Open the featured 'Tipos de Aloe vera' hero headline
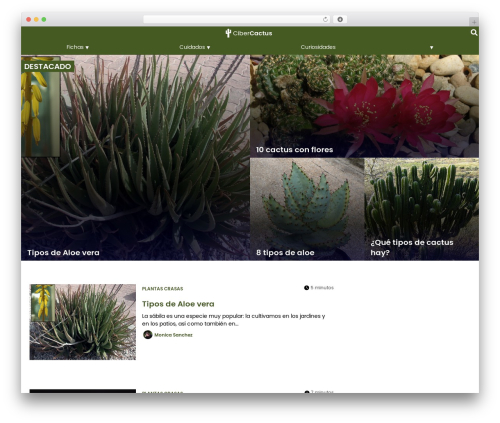This screenshot has height=423, width=500. pyautogui.click(x=63, y=253)
